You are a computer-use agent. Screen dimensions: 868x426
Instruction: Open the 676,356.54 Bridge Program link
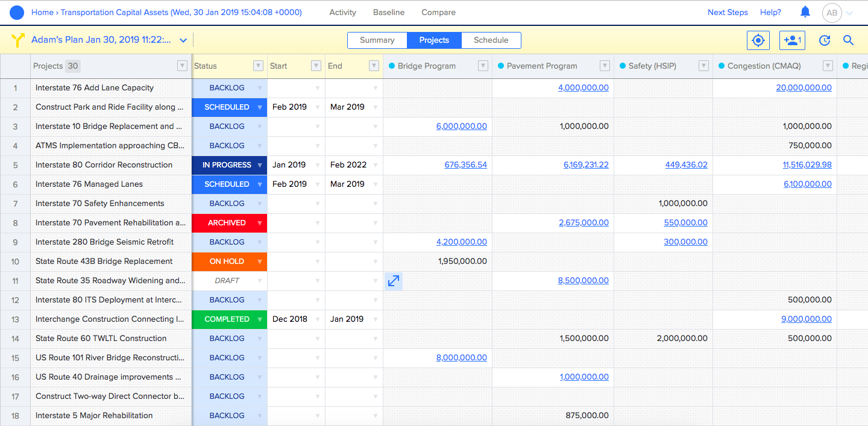tap(466, 165)
